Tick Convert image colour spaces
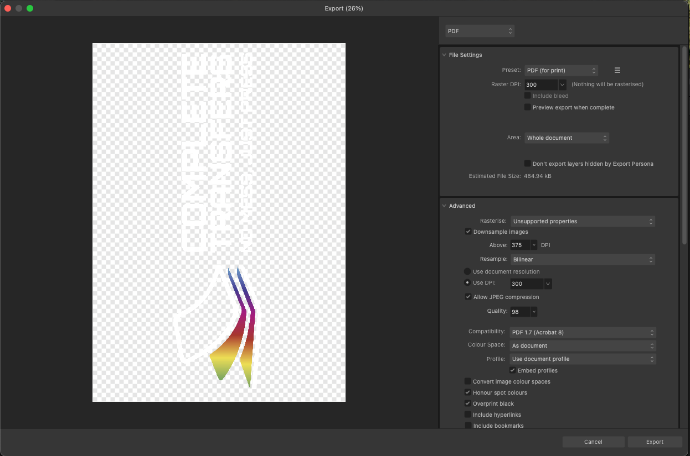 coord(467,381)
